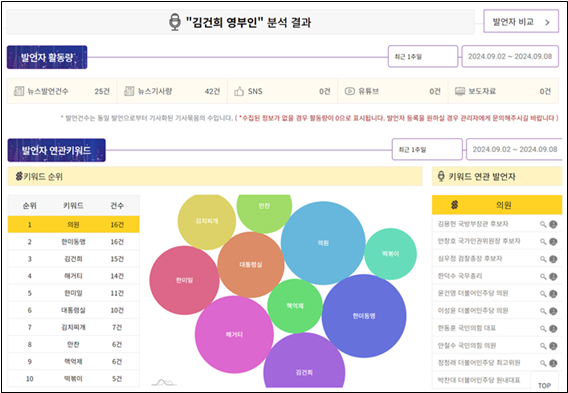Click the 뉴스기사량 42건 value
This screenshot has height=393, width=568.
pos(212,91)
